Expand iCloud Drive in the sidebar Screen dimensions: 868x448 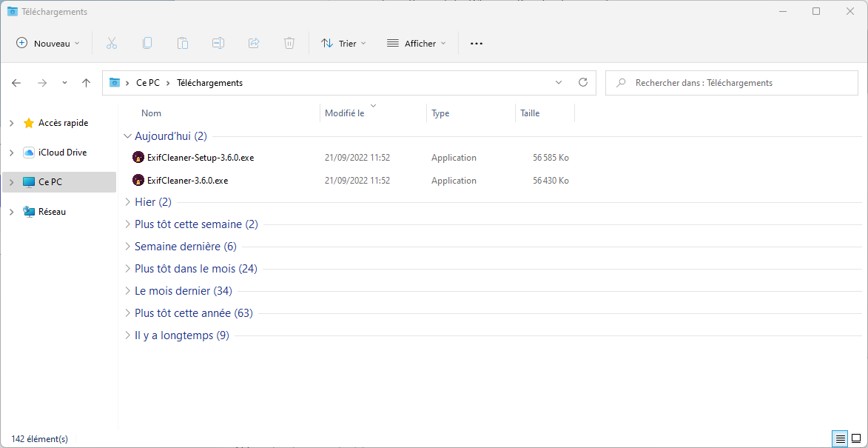[12, 153]
